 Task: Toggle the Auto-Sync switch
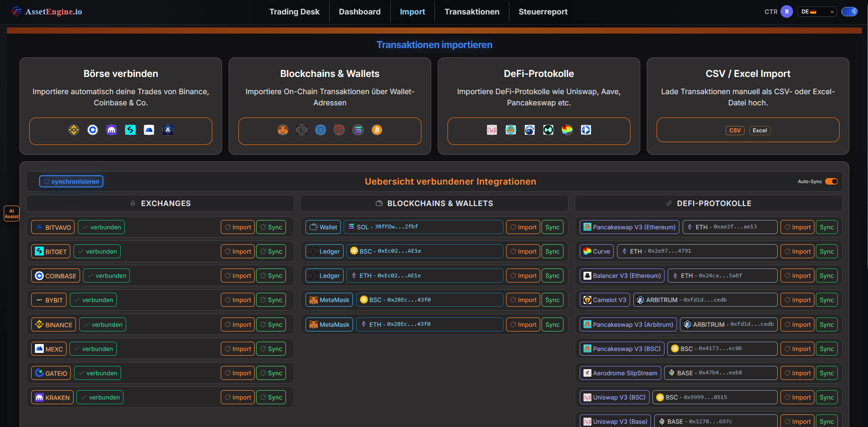point(831,181)
